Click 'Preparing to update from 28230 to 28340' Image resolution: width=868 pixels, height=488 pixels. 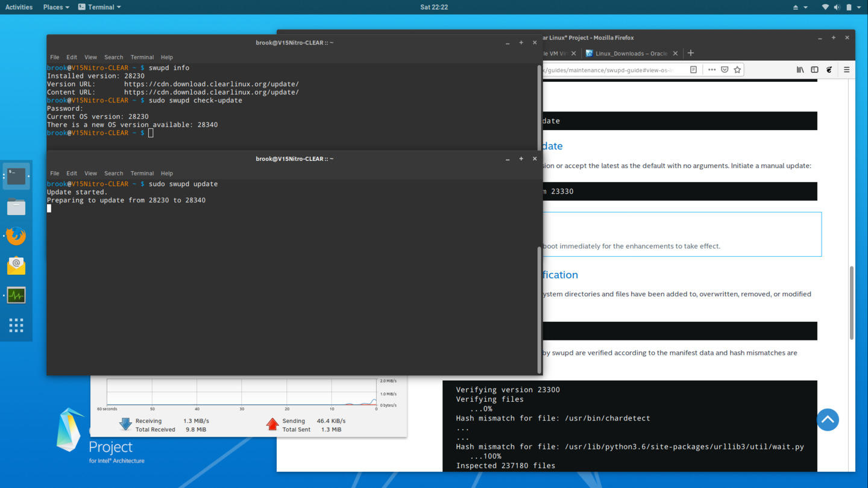(x=126, y=200)
